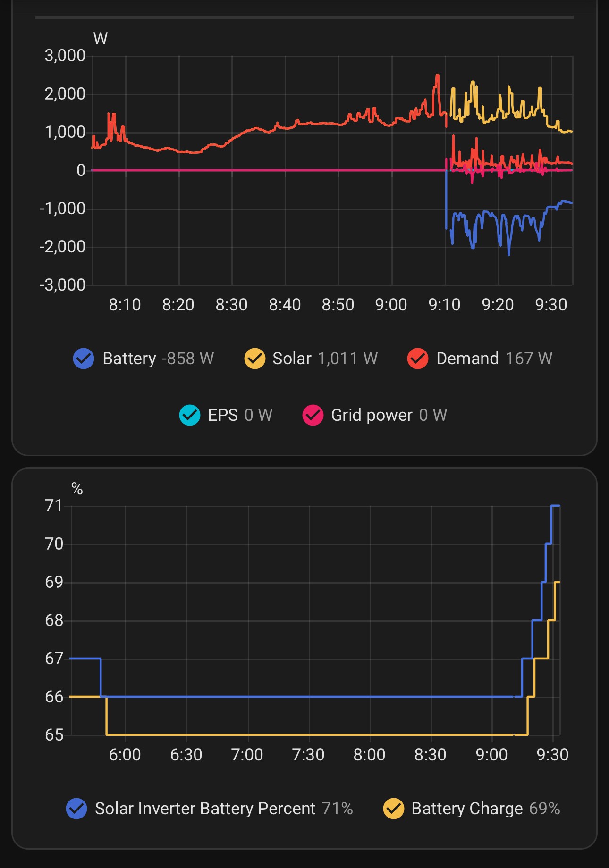Click the 1,011 W solar value
This screenshot has height=868, width=609.
pyautogui.click(x=348, y=359)
